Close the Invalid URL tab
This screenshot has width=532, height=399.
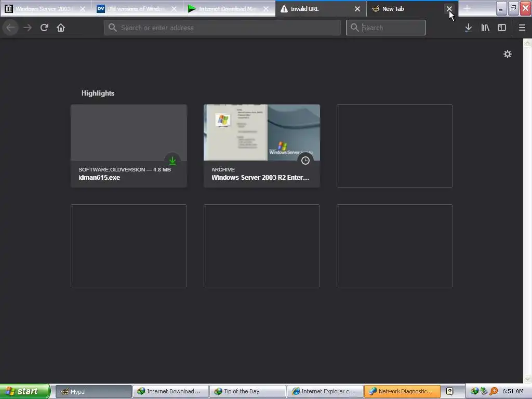[x=357, y=9]
